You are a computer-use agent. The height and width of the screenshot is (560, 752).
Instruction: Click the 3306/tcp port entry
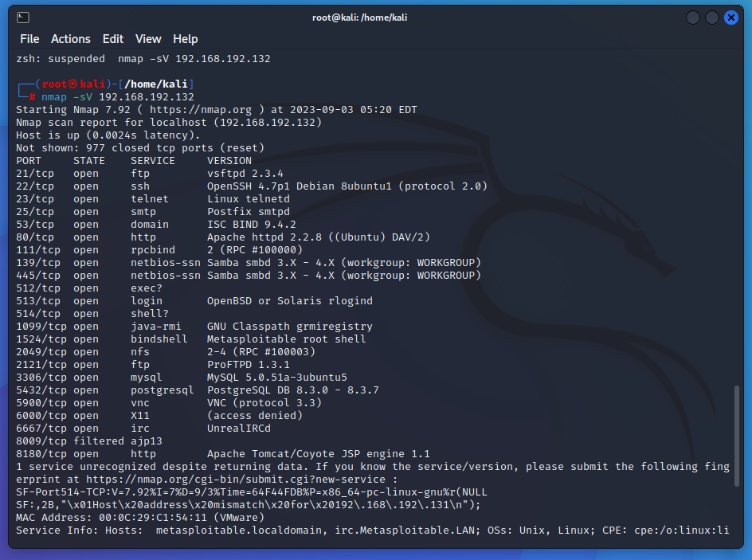(41, 378)
